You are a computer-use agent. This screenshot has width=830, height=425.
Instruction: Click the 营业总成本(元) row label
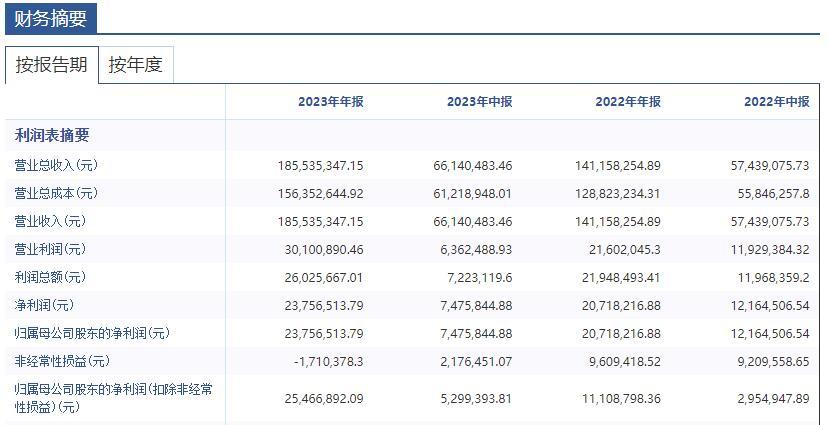pyautogui.click(x=56, y=193)
